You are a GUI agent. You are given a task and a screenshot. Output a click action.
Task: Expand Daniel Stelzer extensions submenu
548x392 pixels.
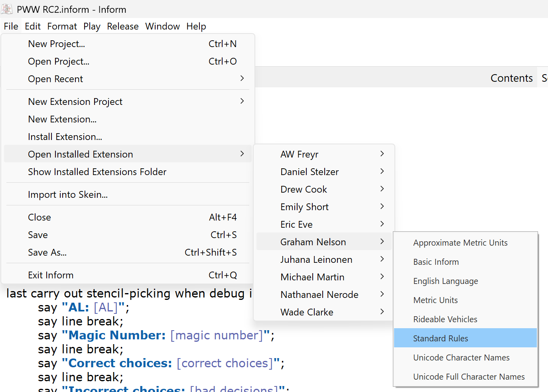tap(324, 172)
